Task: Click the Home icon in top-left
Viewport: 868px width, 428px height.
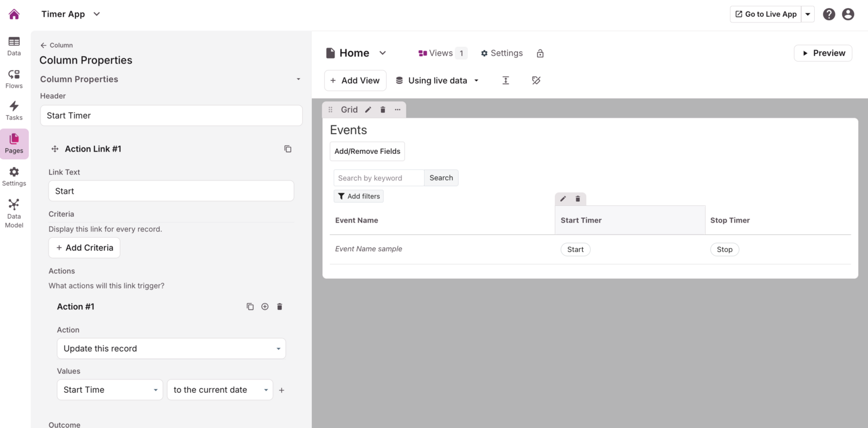Action: pyautogui.click(x=14, y=14)
